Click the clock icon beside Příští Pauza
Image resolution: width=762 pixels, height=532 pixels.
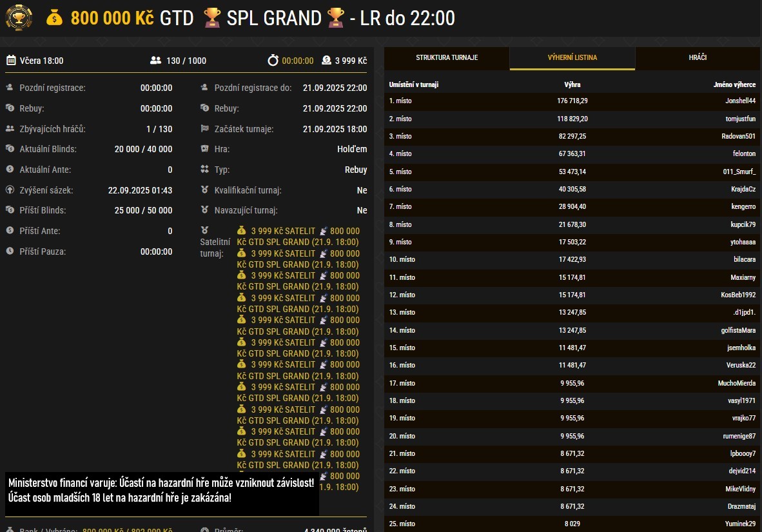(10, 251)
